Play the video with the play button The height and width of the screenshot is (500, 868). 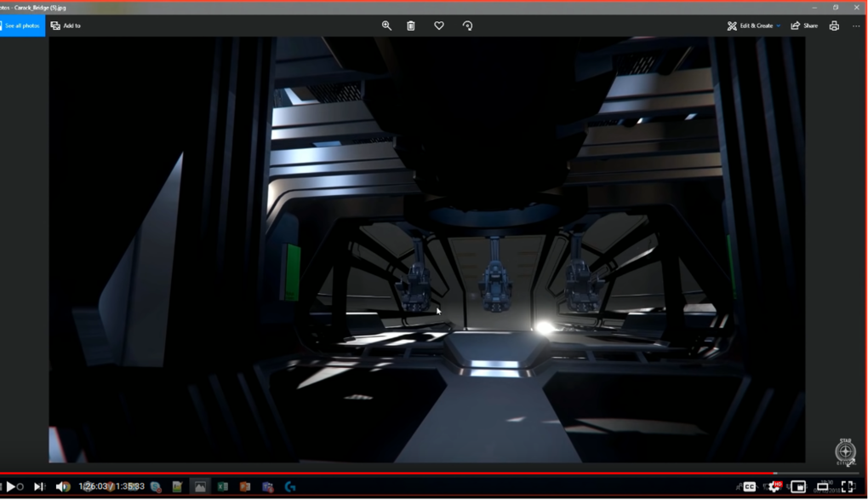(11, 486)
